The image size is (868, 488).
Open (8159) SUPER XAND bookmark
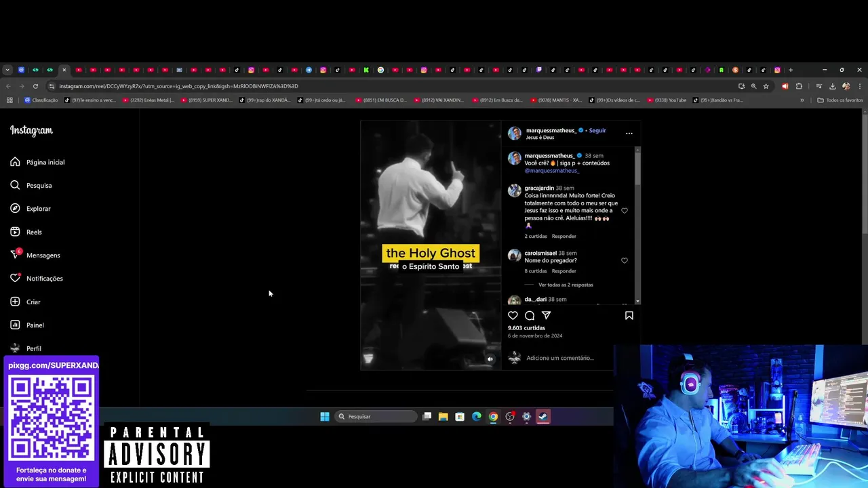(x=205, y=100)
